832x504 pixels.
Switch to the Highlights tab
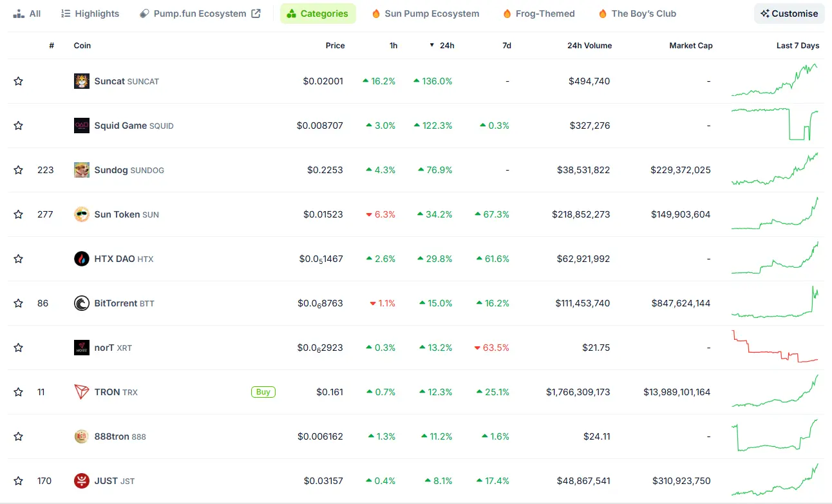(x=90, y=14)
